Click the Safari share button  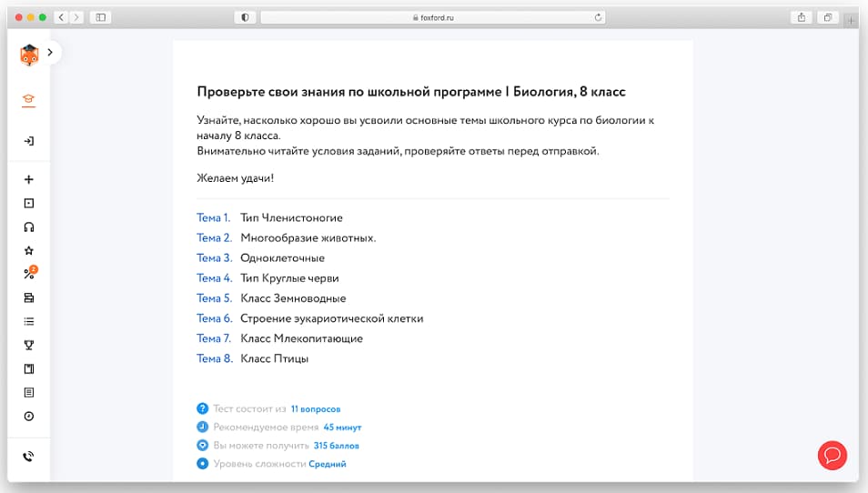(x=802, y=17)
